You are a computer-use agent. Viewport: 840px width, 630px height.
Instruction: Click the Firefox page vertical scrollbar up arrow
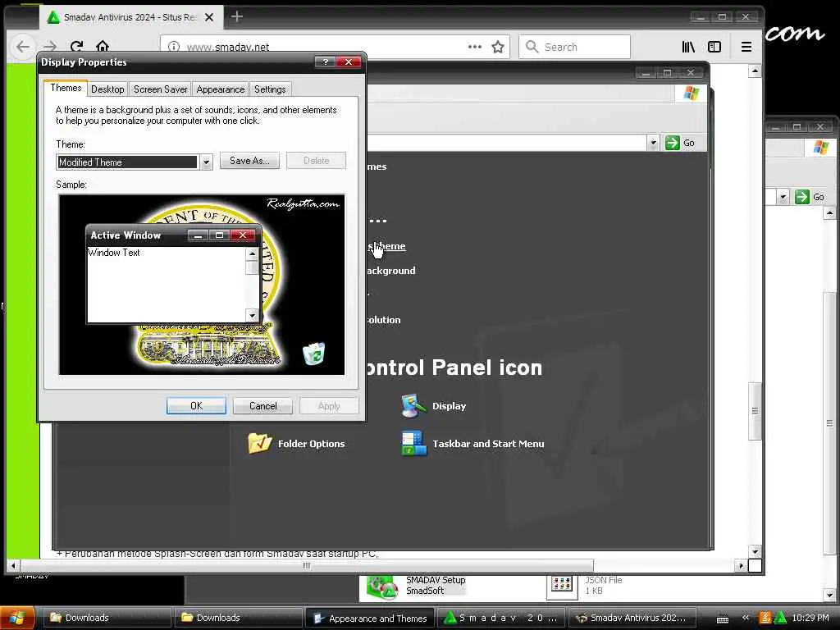(x=755, y=71)
